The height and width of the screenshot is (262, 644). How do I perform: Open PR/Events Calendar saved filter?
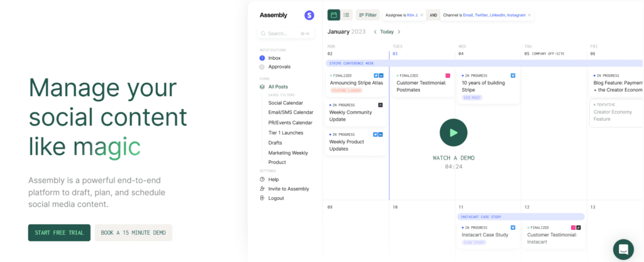point(291,123)
